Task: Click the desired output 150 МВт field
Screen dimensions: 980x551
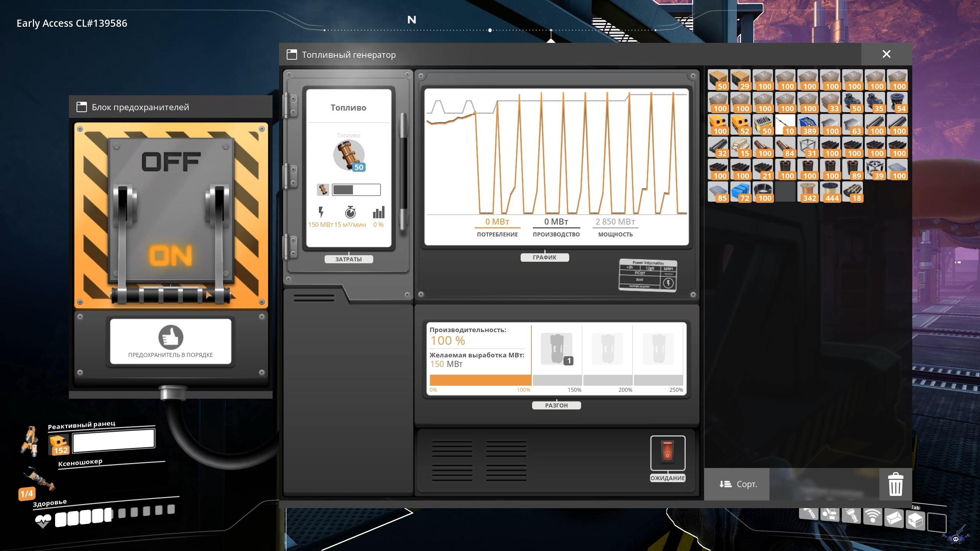Action: pyautogui.click(x=446, y=364)
